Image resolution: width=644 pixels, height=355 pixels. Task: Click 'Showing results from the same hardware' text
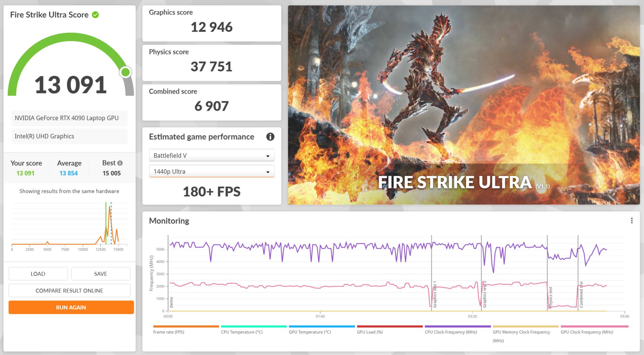click(x=69, y=191)
